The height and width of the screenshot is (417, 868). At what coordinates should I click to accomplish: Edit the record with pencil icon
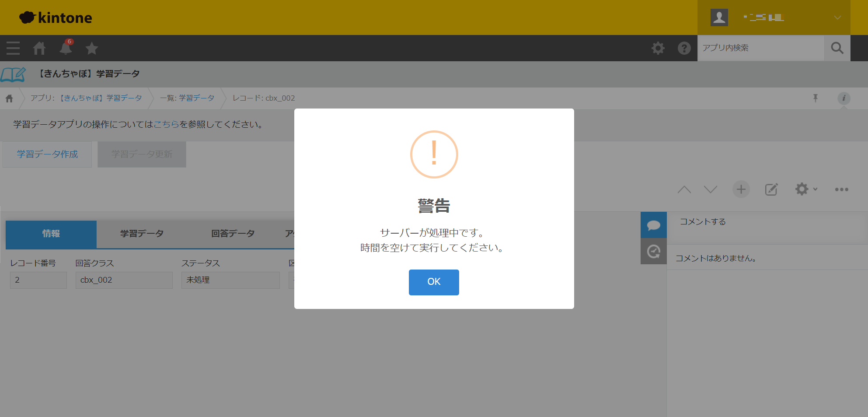click(x=771, y=189)
